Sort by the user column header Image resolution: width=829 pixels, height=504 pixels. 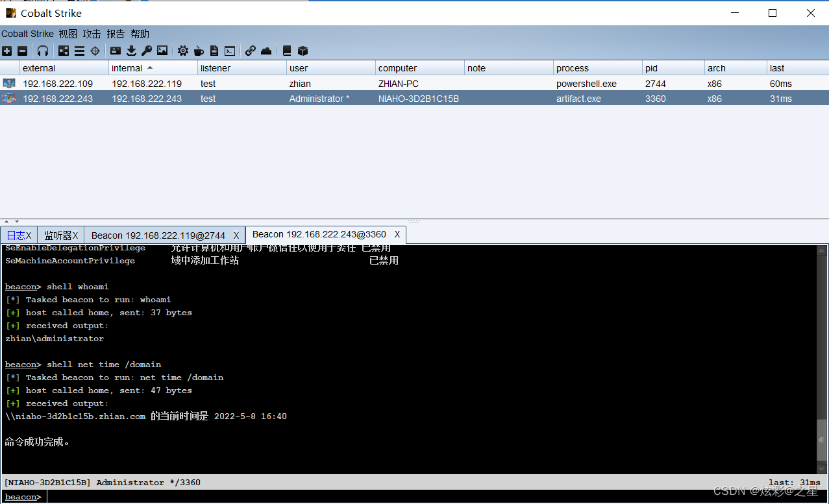(x=330, y=67)
